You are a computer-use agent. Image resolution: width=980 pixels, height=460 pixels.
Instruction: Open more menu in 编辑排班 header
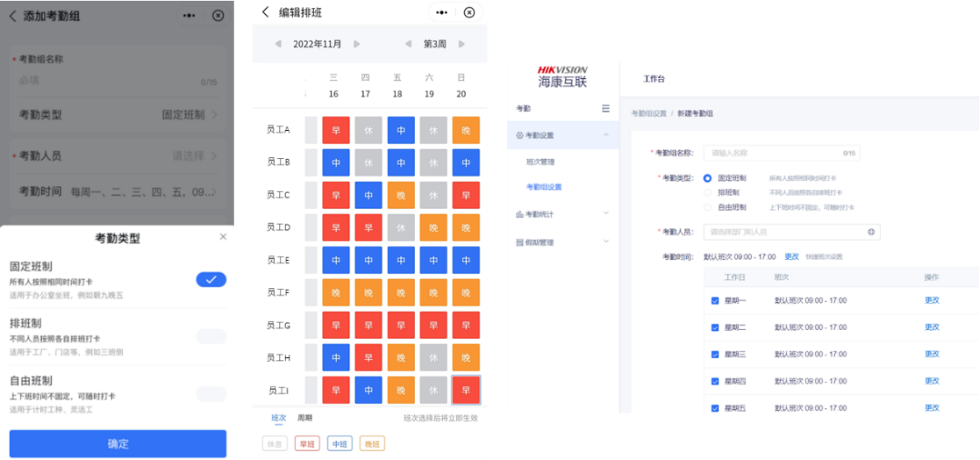point(442,13)
